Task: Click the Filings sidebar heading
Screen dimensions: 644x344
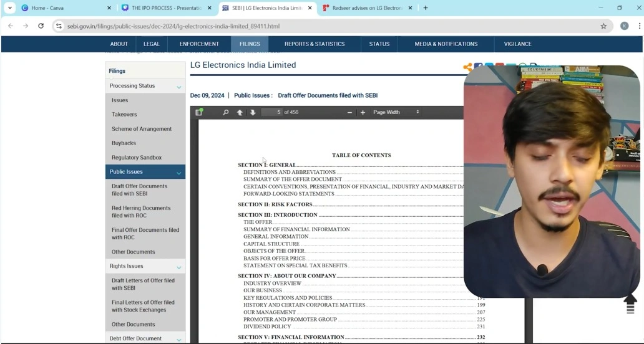Action: [x=117, y=71]
